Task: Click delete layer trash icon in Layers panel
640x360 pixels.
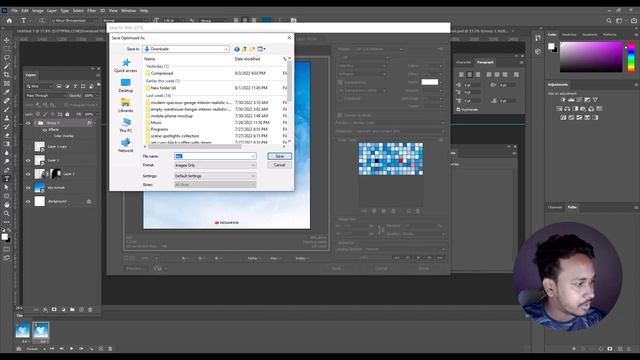Action: coord(90,310)
